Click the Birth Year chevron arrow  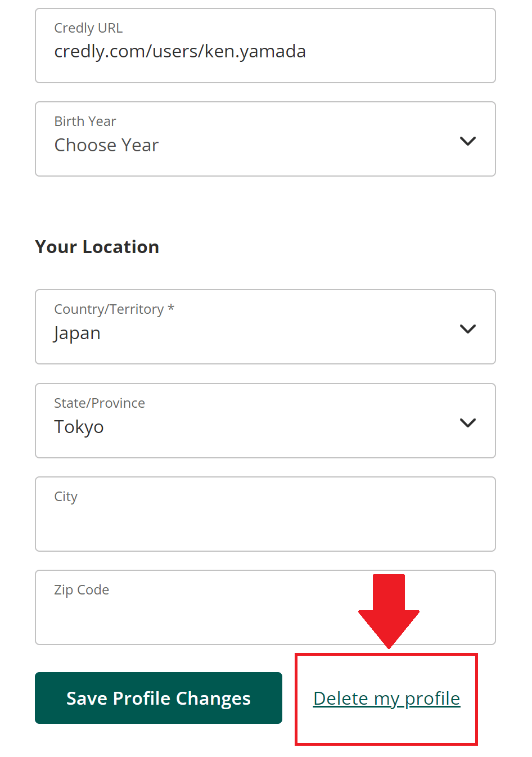coord(468,141)
